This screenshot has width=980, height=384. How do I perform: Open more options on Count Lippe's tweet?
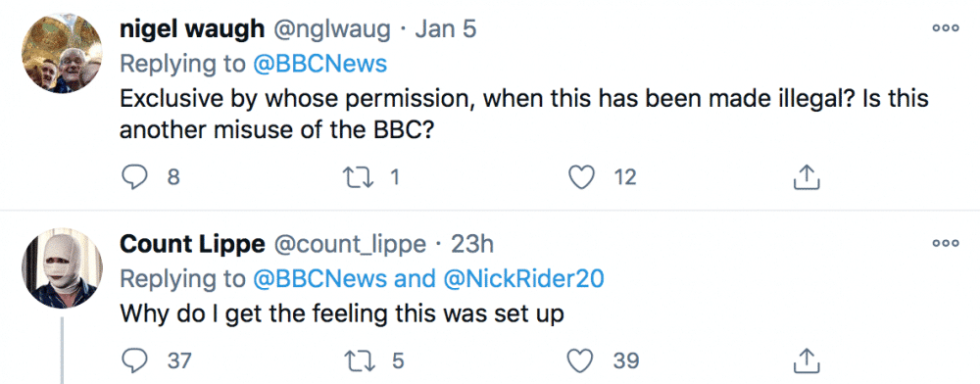tap(945, 244)
